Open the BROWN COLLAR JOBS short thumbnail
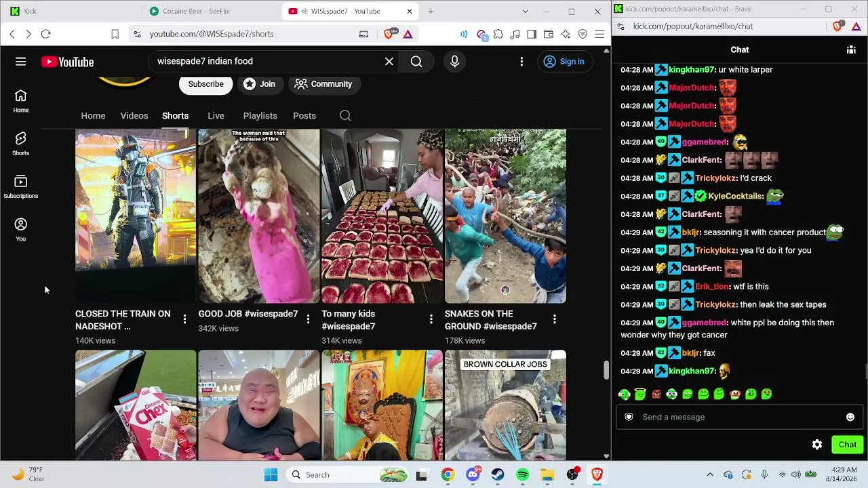The image size is (868, 488). click(506, 405)
